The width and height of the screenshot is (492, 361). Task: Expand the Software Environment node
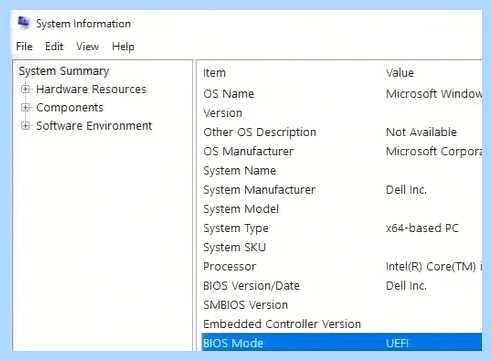[25, 126]
